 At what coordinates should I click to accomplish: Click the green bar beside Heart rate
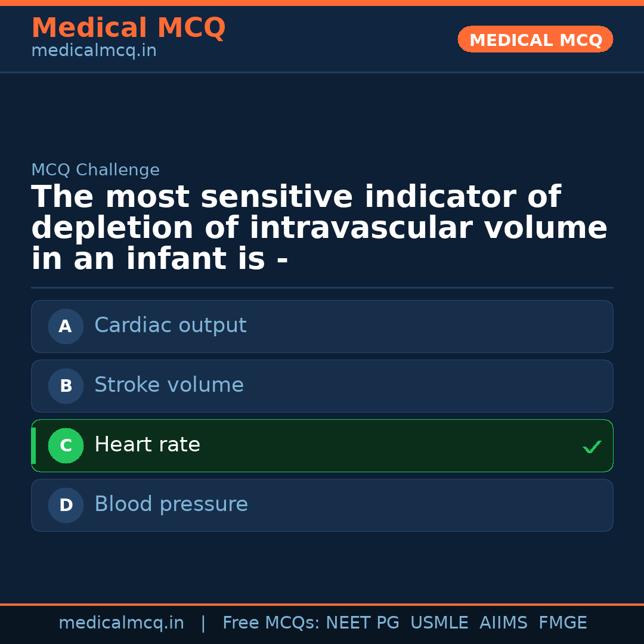click(33, 445)
